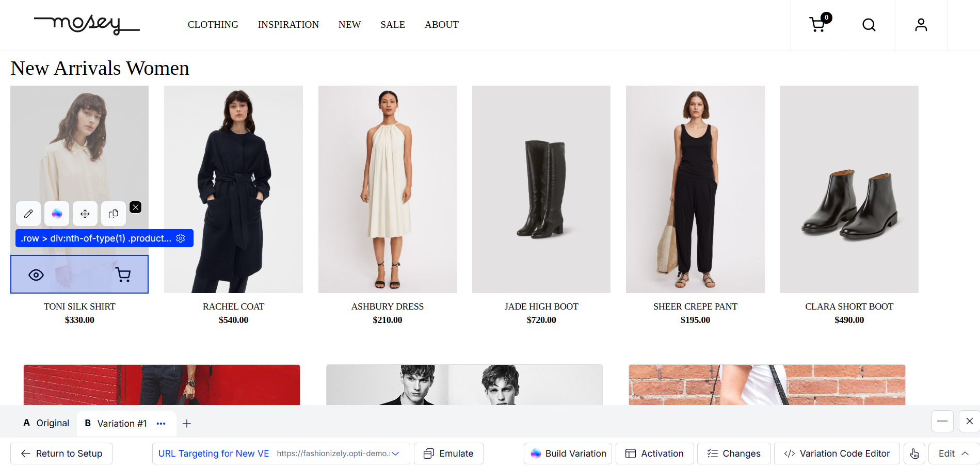The image size is (980, 469).
Task: Toggle quick view eye on Toni Silk Shirt
Action: point(36,275)
